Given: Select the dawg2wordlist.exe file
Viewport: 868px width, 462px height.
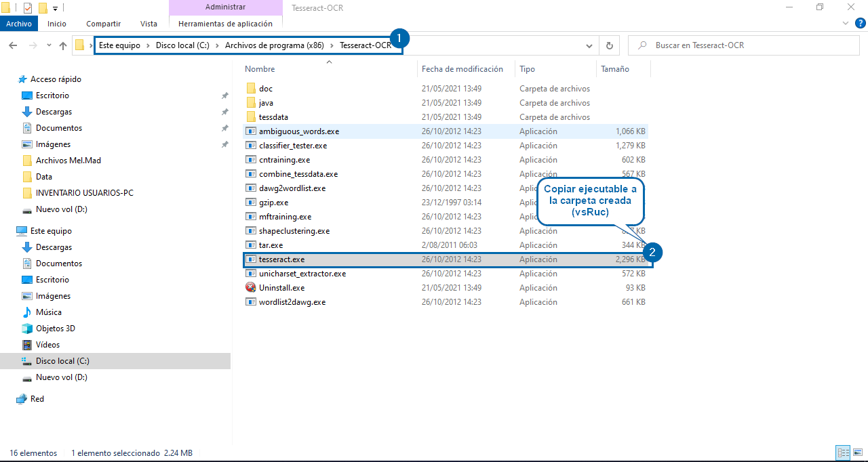Looking at the screenshot, I should pos(446,188).
